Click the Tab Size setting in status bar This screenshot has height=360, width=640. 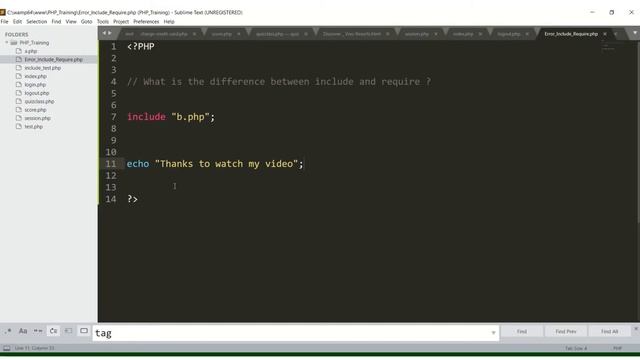point(576,348)
